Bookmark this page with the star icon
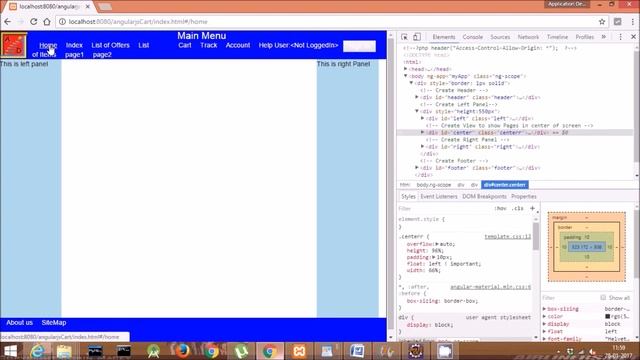This screenshot has width=640, height=360. click(602, 22)
